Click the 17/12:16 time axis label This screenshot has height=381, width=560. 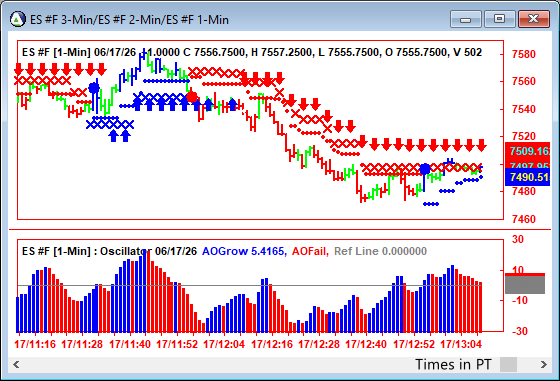(272, 344)
